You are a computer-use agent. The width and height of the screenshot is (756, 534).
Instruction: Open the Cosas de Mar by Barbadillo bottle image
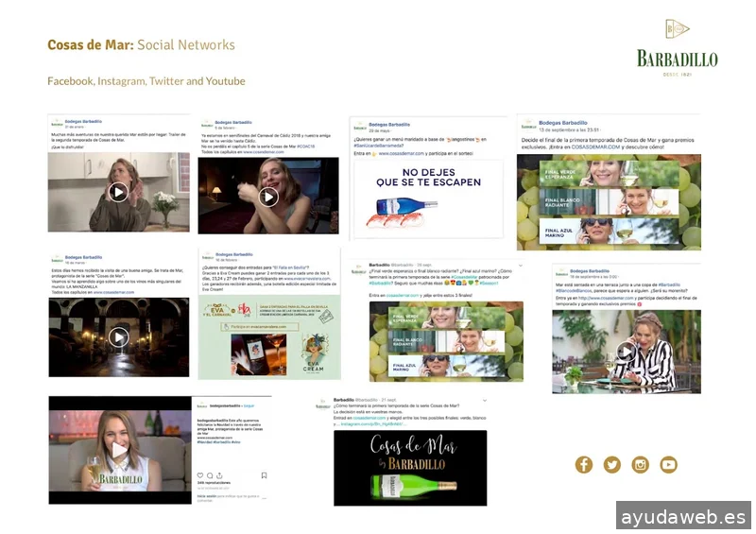410,468
